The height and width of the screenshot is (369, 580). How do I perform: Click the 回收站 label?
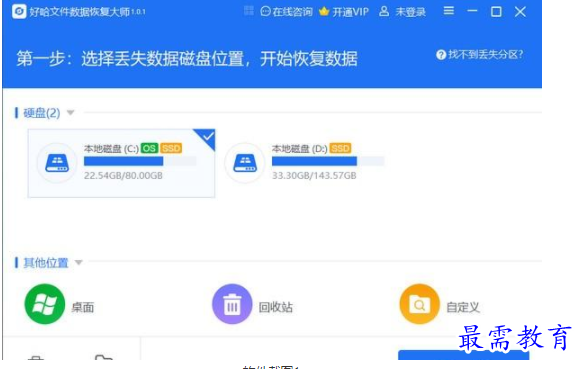tap(276, 307)
